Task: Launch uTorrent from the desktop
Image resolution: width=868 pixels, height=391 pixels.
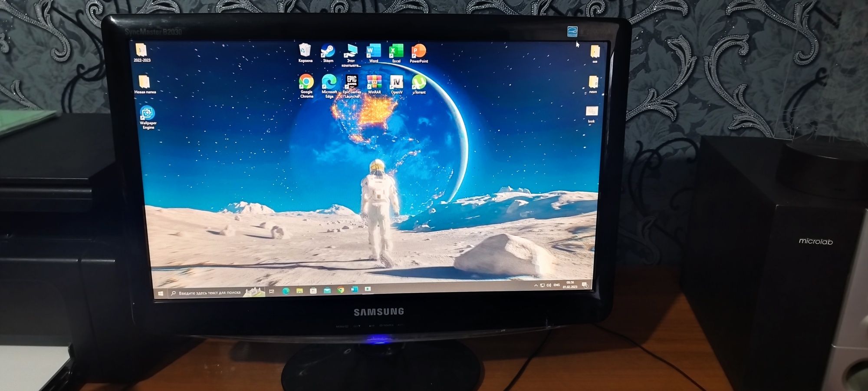Action: 419,84
